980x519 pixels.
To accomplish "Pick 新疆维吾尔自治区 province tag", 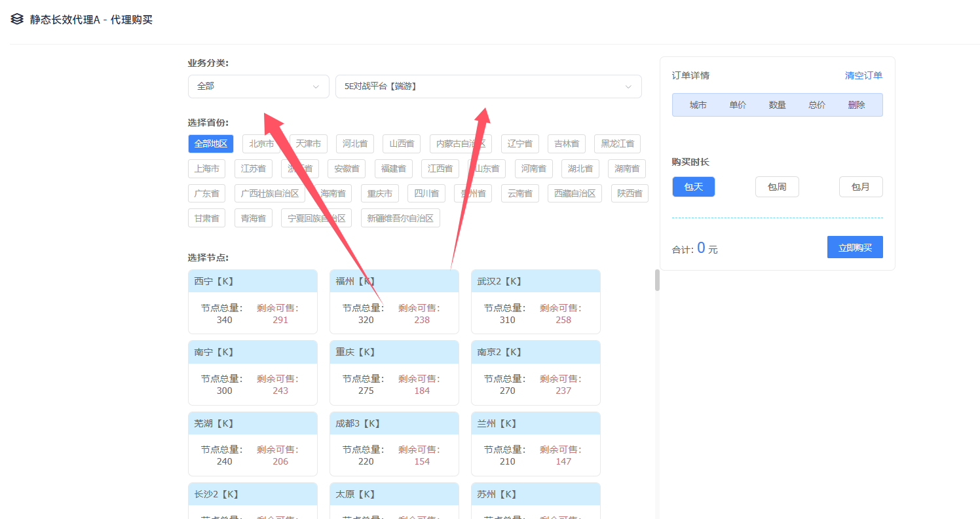I will click(400, 218).
